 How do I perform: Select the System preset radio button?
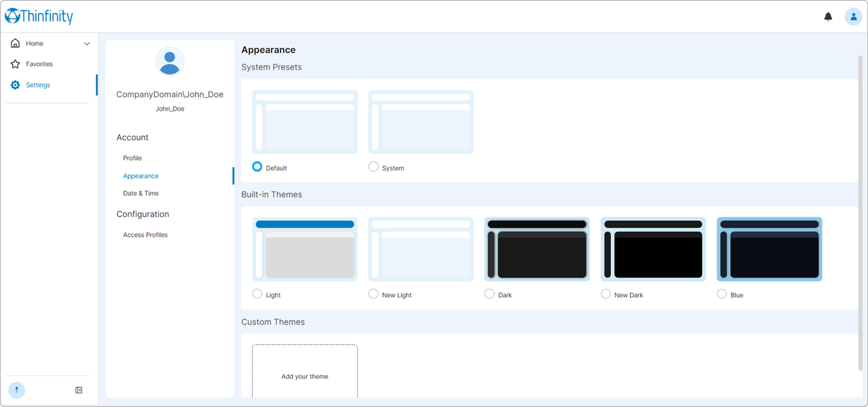[x=373, y=167]
